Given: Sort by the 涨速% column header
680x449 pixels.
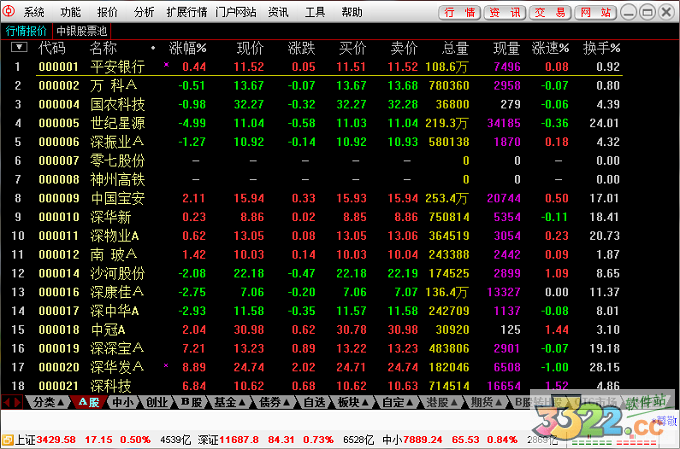Looking at the screenshot, I should [x=550, y=48].
